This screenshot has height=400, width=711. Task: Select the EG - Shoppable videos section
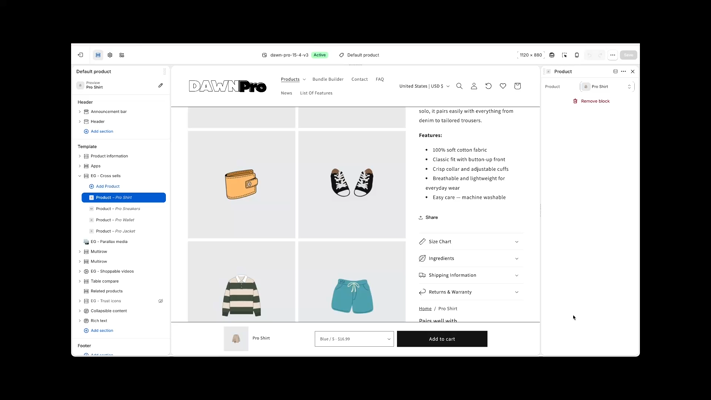click(x=112, y=271)
